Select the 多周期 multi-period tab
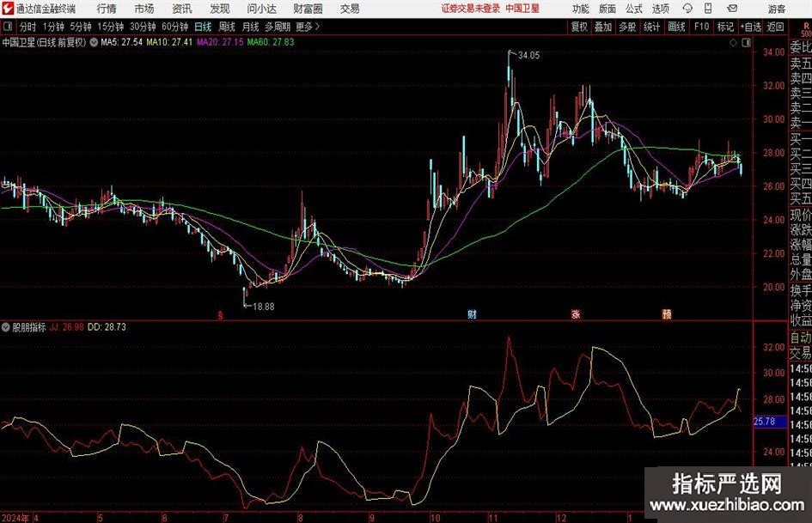This screenshot has height=523, width=812. (278, 27)
